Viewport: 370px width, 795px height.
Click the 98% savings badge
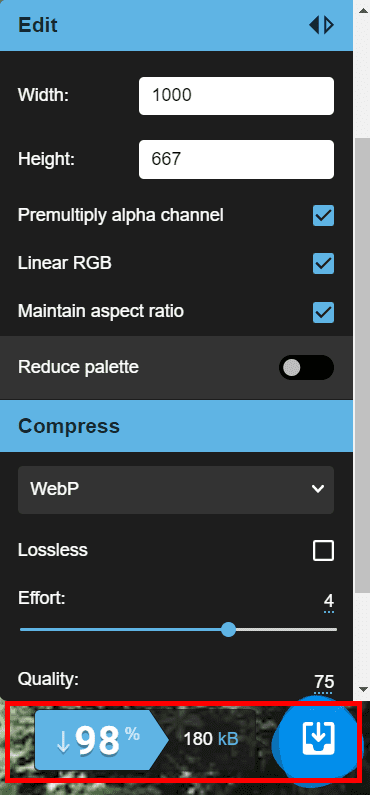(x=101, y=741)
